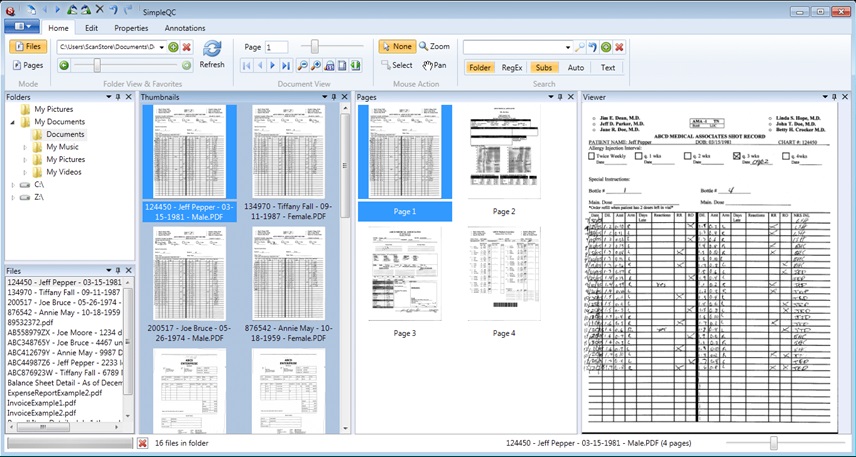Viewport: 856px width, 457px height.
Task: Set mouse action to Select
Action: point(397,65)
